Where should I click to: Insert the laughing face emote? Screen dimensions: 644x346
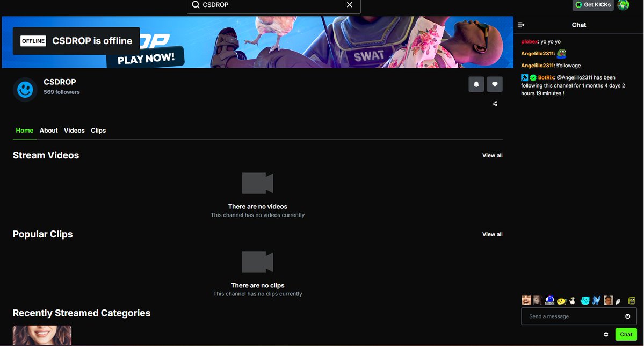click(x=526, y=300)
